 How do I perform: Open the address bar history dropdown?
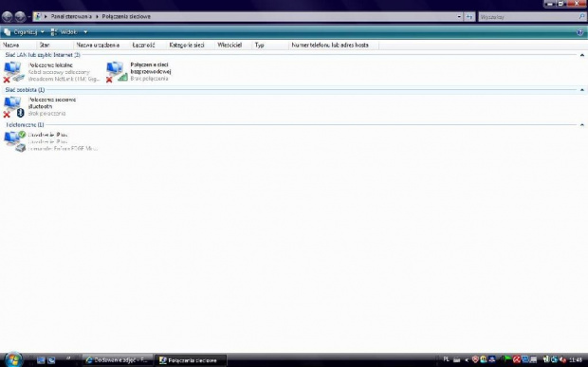coord(459,16)
